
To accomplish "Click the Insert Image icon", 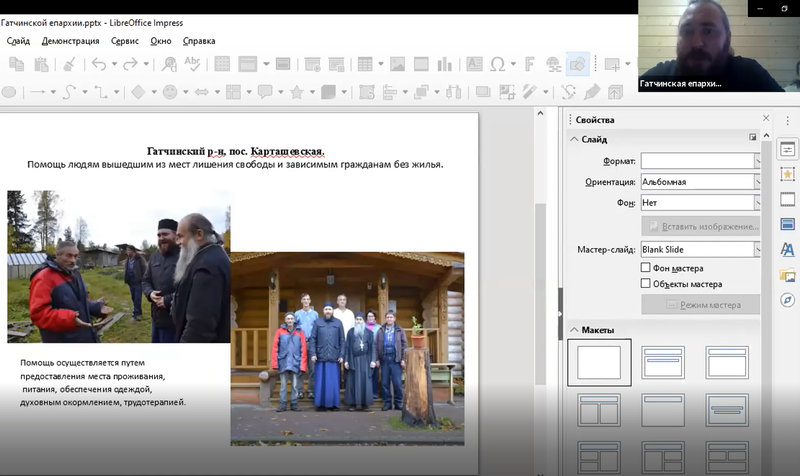I will click(x=397, y=64).
